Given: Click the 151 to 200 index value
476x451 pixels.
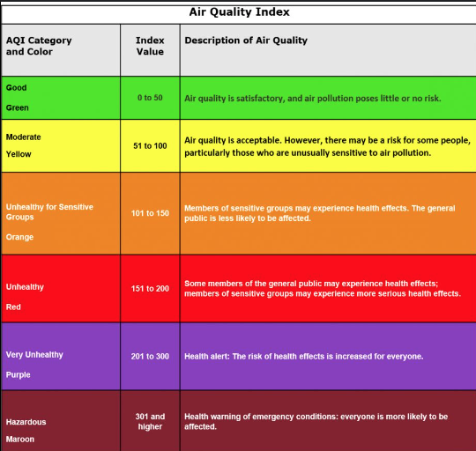Looking at the screenshot, I should coord(150,288).
